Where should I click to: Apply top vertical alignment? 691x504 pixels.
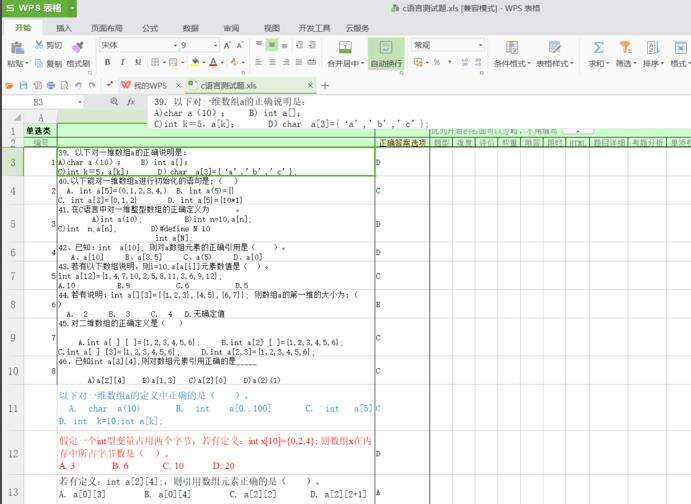click(x=259, y=44)
